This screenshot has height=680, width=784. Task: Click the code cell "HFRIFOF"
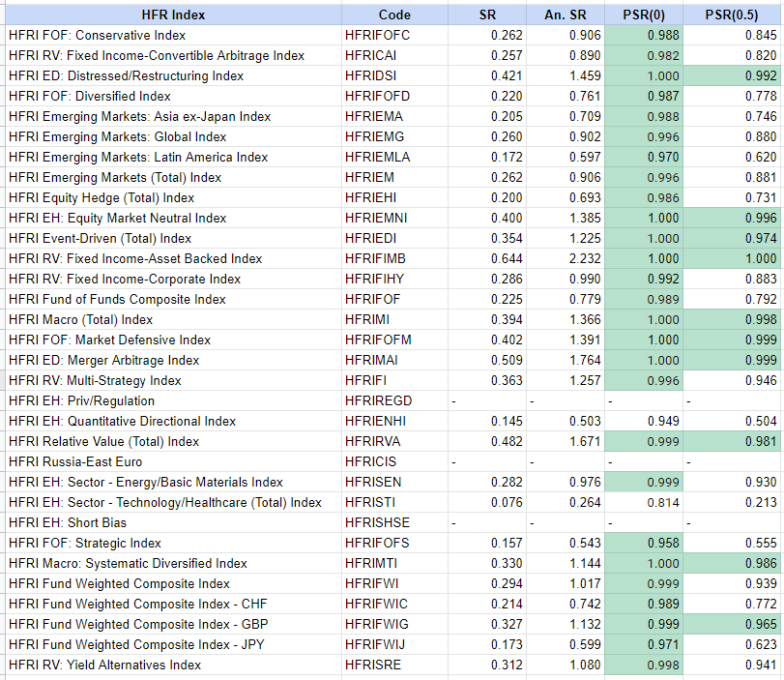click(x=394, y=300)
